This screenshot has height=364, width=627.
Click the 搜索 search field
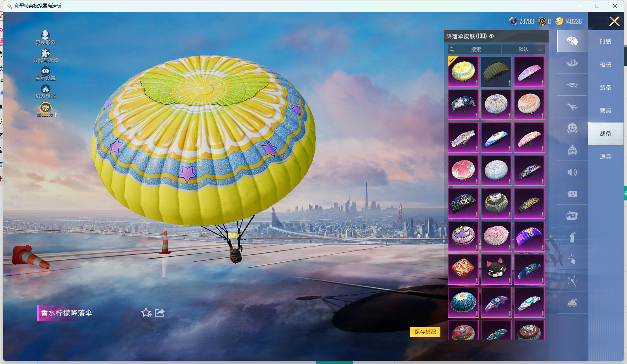point(474,50)
